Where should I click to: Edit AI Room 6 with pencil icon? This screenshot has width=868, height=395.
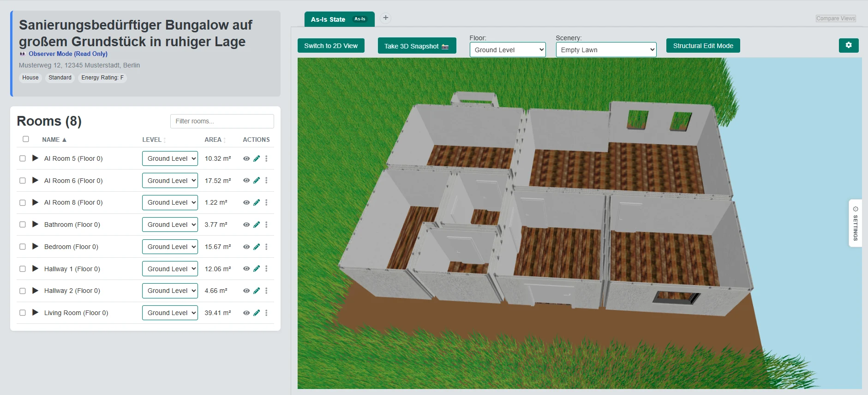point(257,181)
